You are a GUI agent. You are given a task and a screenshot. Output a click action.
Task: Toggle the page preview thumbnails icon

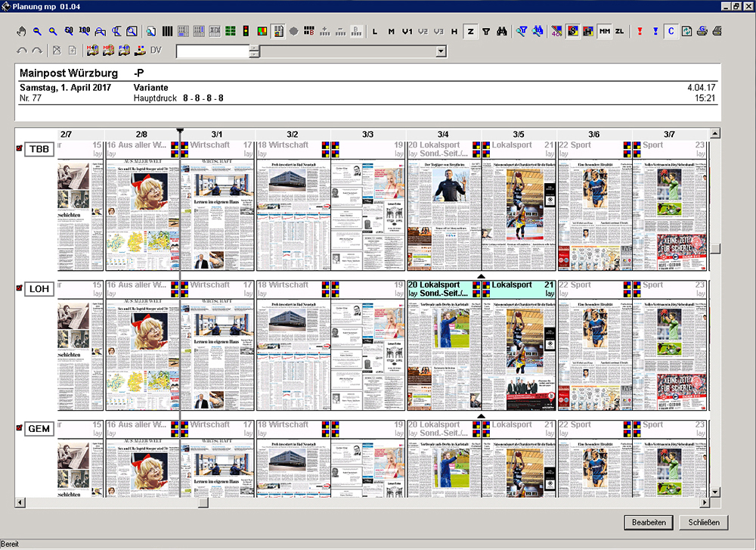[x=278, y=31]
